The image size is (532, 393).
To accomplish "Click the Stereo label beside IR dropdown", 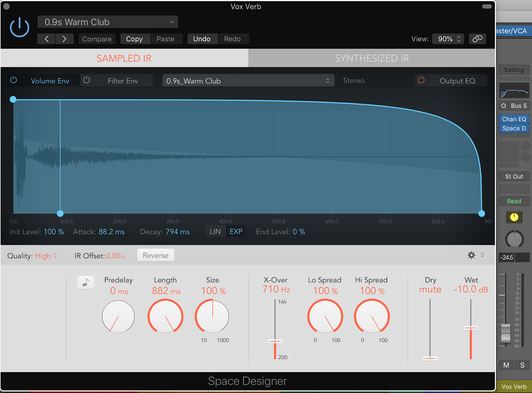I will 354,80.
